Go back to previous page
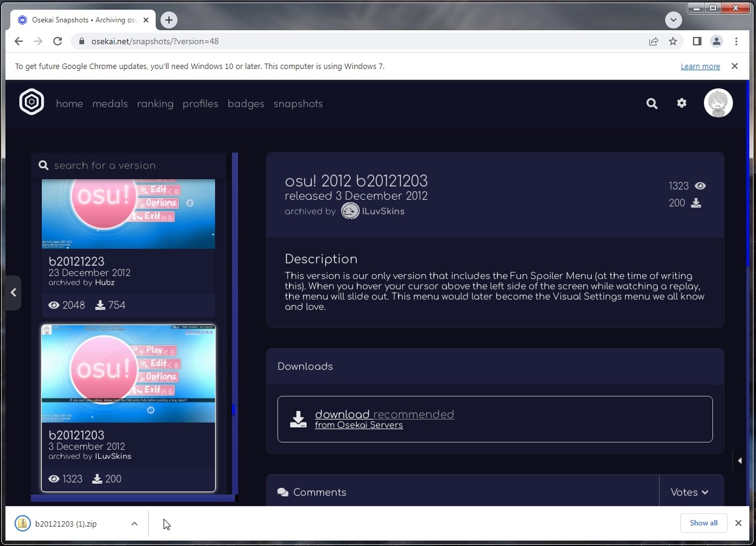The image size is (756, 546). pos(19,41)
